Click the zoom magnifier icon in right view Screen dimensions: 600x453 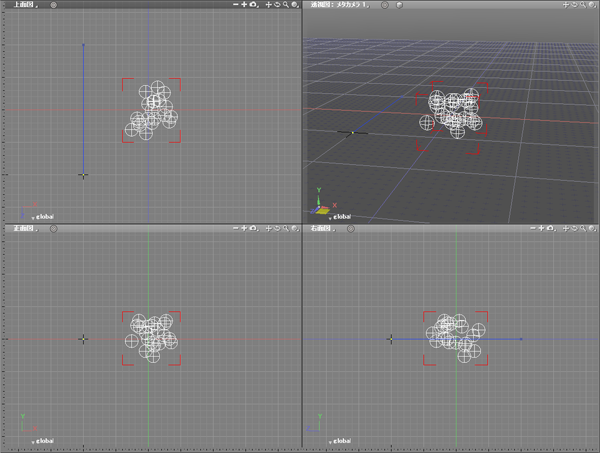[x=585, y=230]
